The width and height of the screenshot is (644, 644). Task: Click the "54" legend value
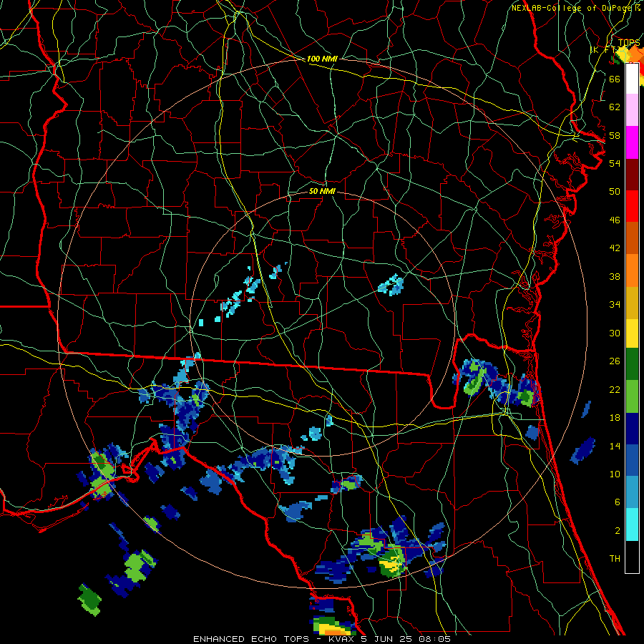(x=615, y=163)
